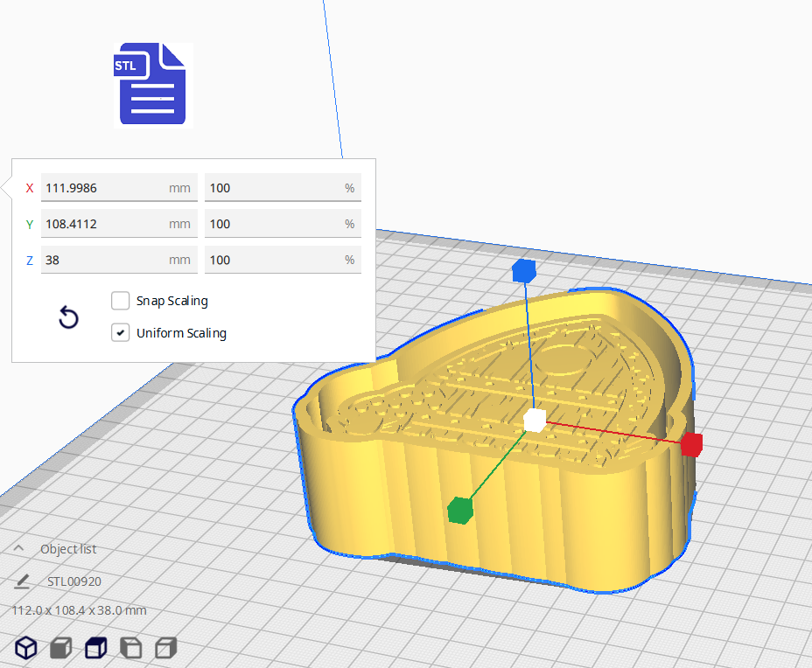The height and width of the screenshot is (668, 812).
Task: Select the default 3D view cube icon
Action: [25, 648]
